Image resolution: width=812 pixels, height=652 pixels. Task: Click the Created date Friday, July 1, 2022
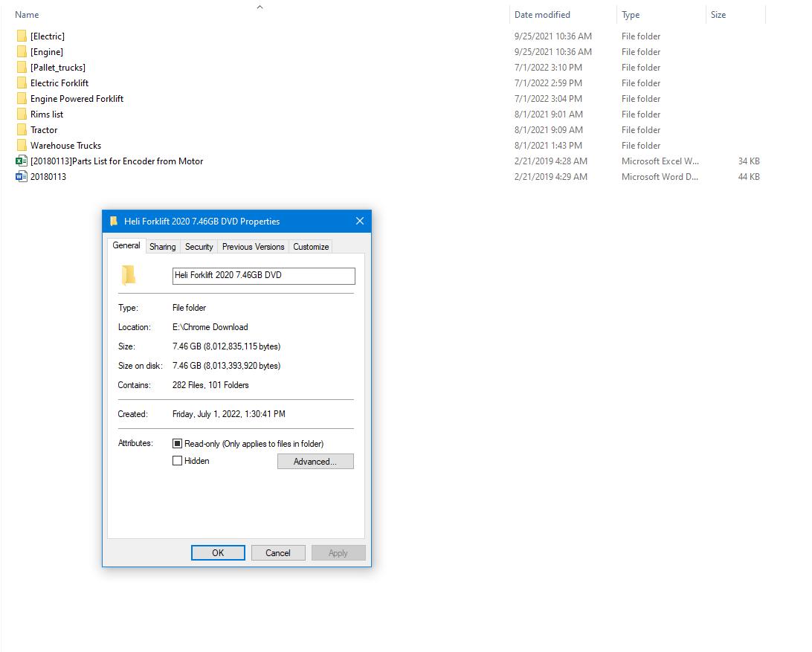point(229,414)
